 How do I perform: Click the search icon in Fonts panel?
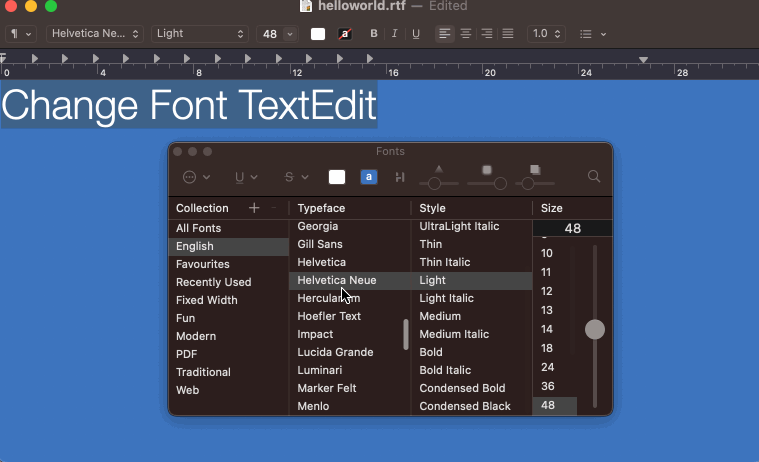594,176
